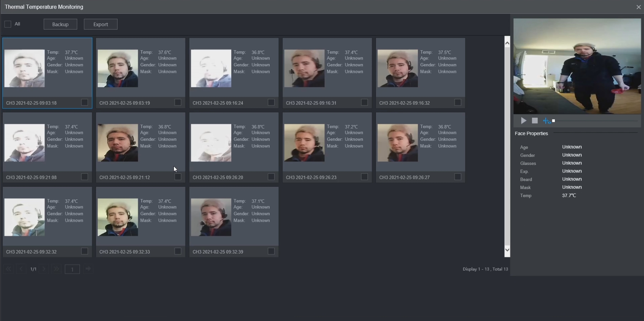Tick the checkbox for capture 09:32:32
The image size is (644, 321).
click(84, 251)
